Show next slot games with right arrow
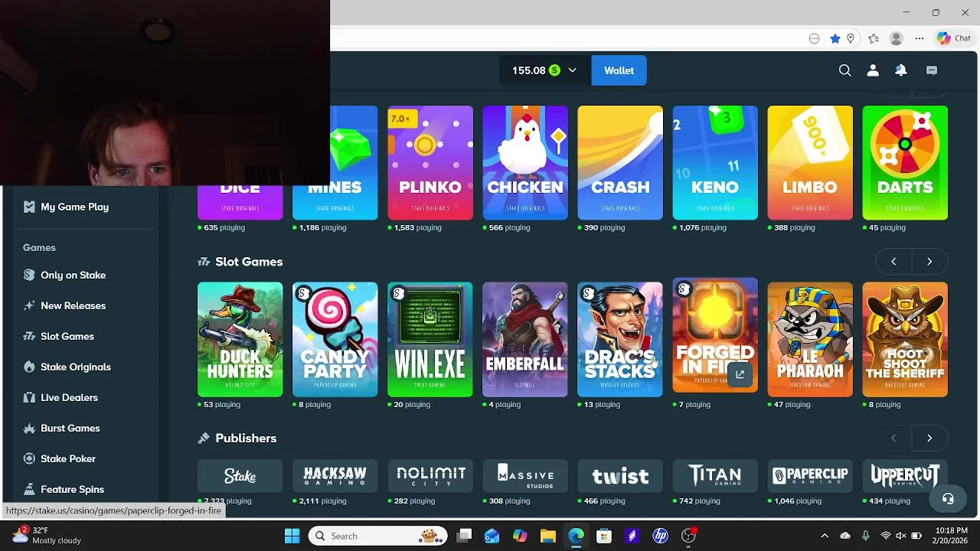This screenshot has width=980, height=551. pyautogui.click(x=929, y=262)
